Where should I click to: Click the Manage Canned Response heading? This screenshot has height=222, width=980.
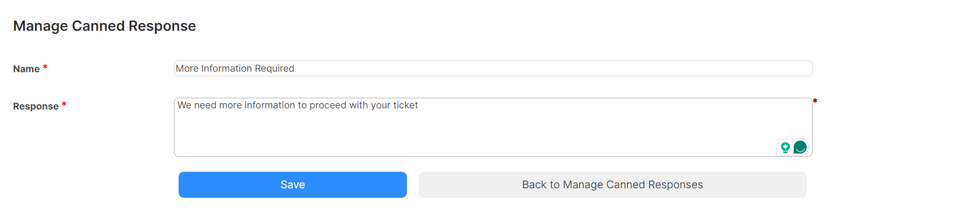pyautogui.click(x=104, y=26)
